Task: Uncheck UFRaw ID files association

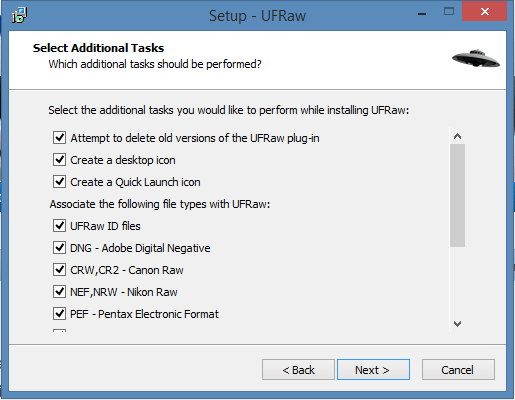Action: (x=59, y=225)
